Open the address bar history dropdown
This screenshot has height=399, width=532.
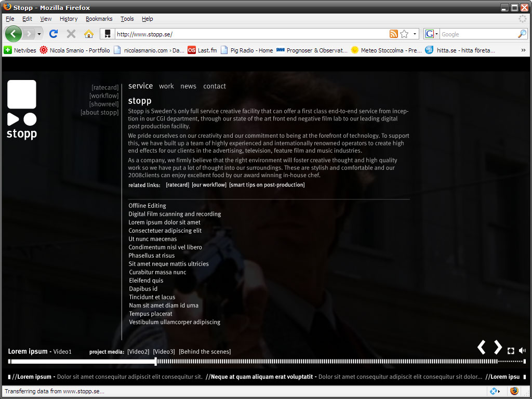pos(415,34)
